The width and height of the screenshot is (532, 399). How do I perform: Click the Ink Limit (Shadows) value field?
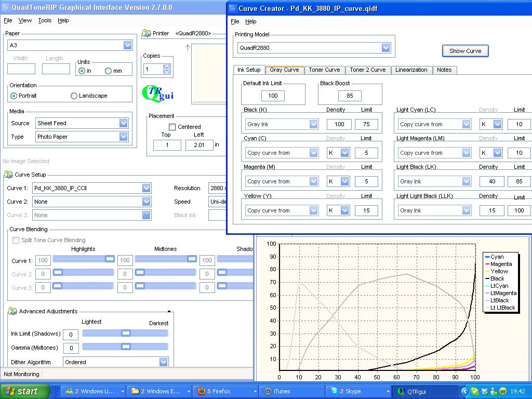point(71,335)
